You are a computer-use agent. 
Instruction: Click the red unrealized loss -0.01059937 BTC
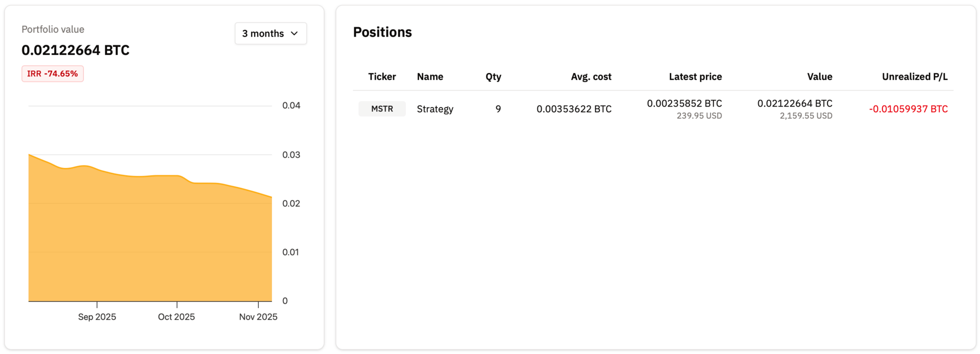tap(908, 109)
